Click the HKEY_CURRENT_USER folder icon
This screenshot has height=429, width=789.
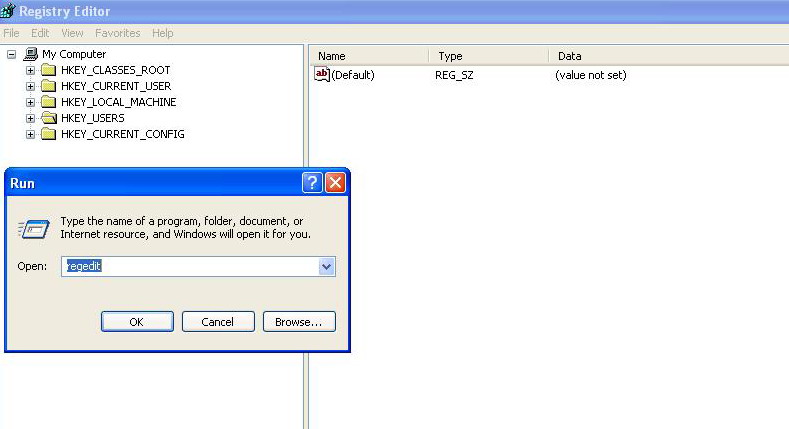point(48,86)
